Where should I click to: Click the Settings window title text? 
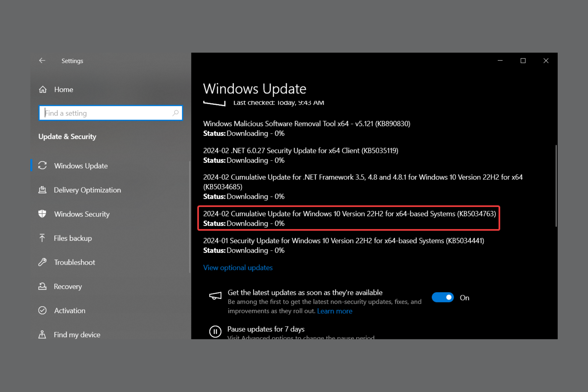(x=72, y=61)
